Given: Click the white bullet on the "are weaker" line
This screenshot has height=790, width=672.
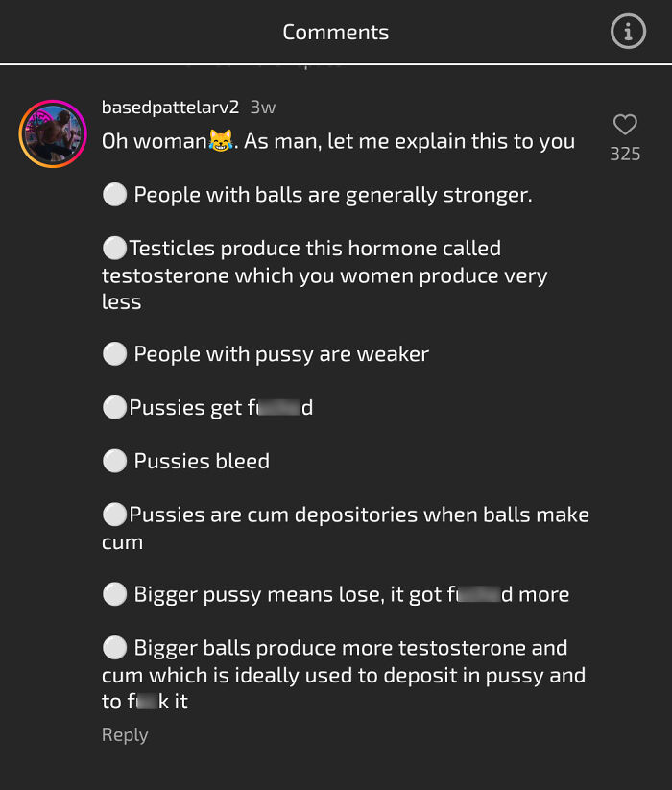Looking at the screenshot, I should click(x=115, y=354).
